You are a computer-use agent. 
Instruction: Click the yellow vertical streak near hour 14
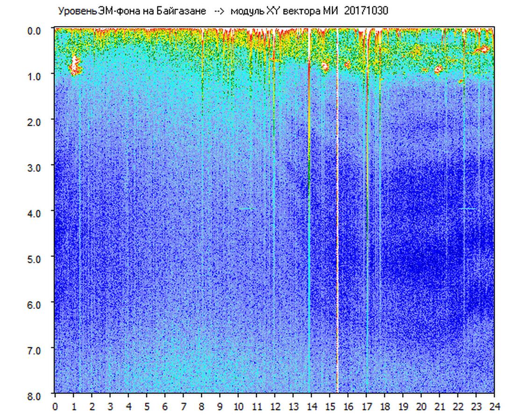pos(309,117)
